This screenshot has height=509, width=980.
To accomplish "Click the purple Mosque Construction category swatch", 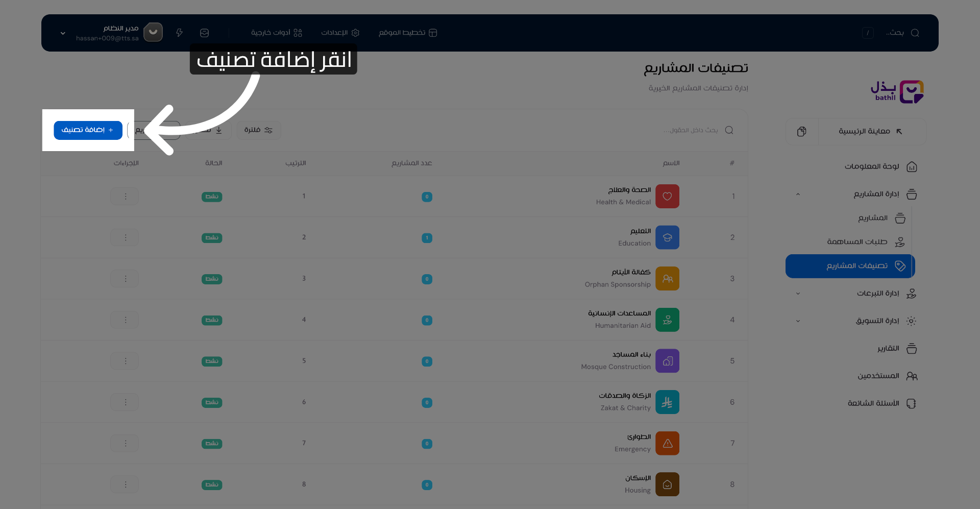I will (x=667, y=360).
